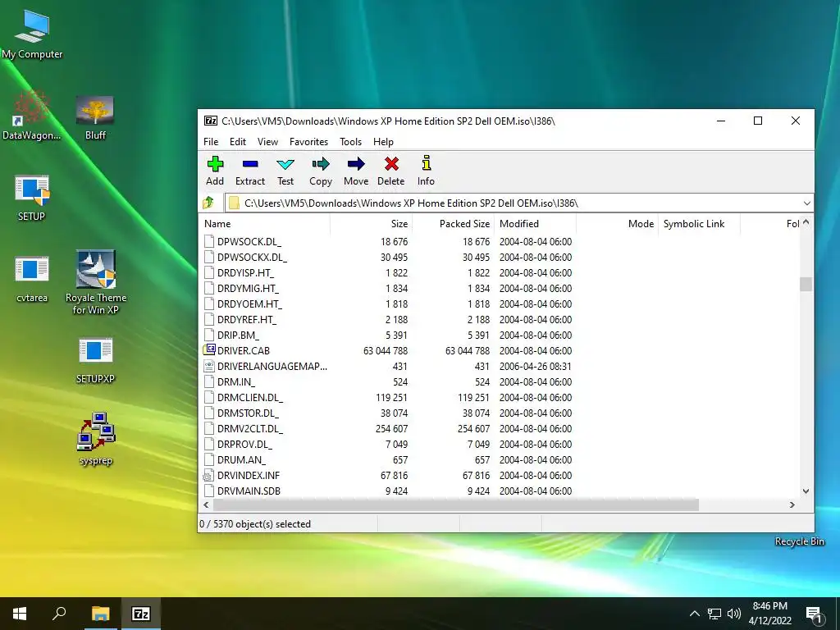
Task: Open the Favorites menu
Action: pos(308,142)
